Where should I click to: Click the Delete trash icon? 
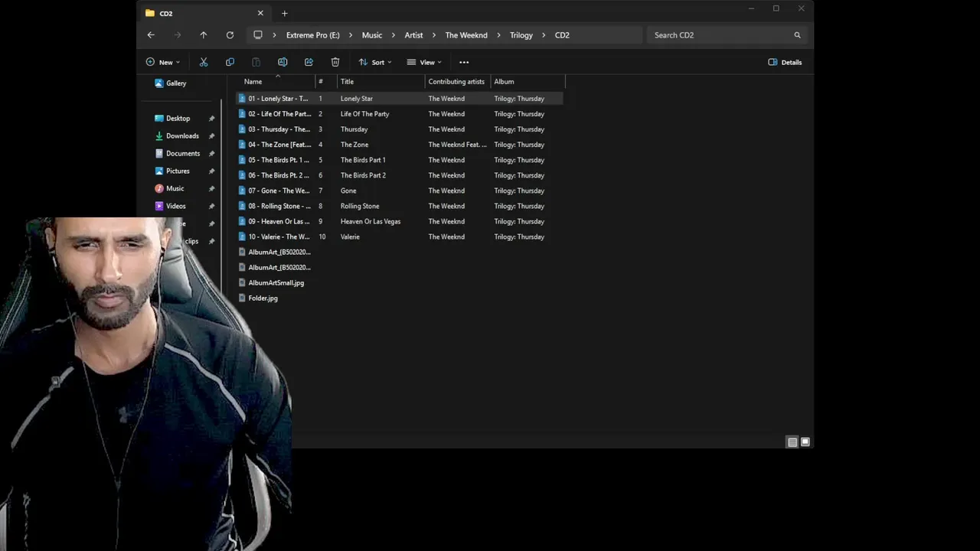tap(335, 62)
